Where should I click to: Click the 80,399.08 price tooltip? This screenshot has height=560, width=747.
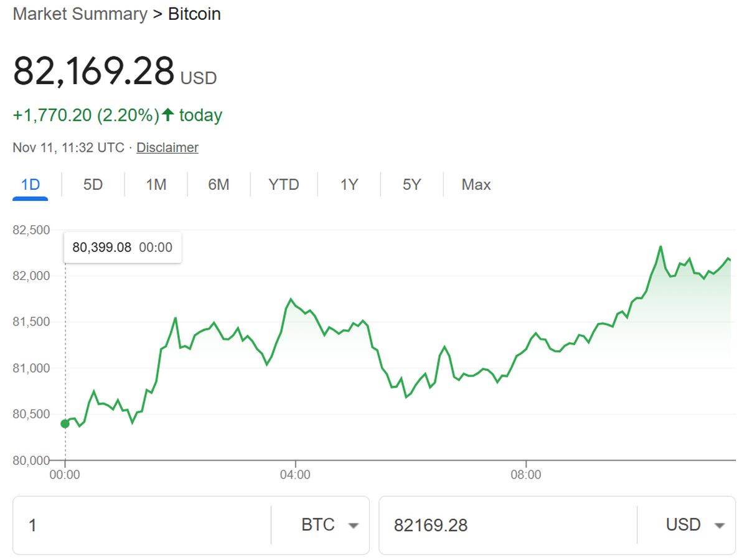(x=122, y=247)
